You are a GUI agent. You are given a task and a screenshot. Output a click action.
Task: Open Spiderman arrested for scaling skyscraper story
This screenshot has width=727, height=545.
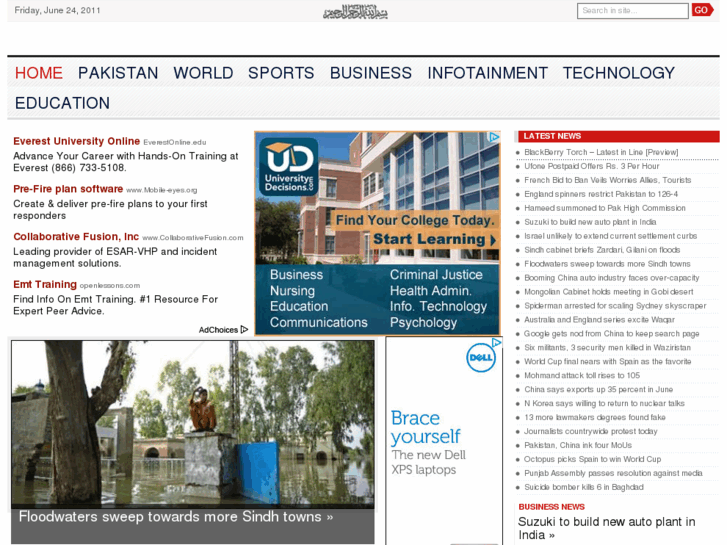click(x=615, y=306)
